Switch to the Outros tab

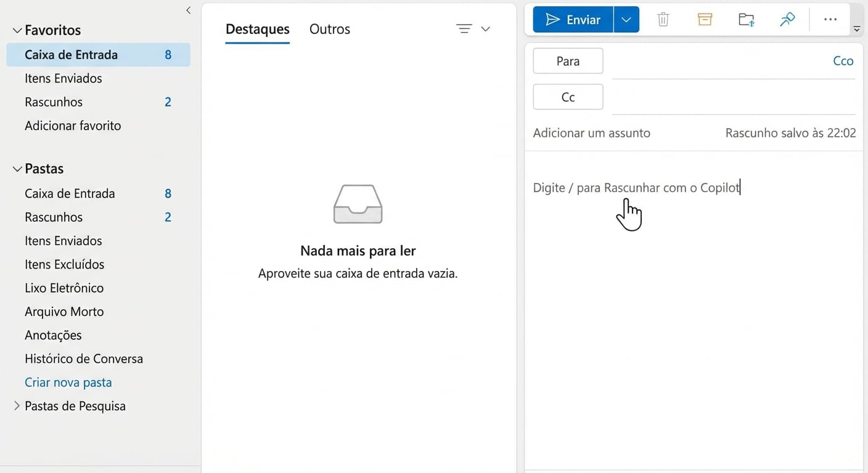(x=329, y=29)
